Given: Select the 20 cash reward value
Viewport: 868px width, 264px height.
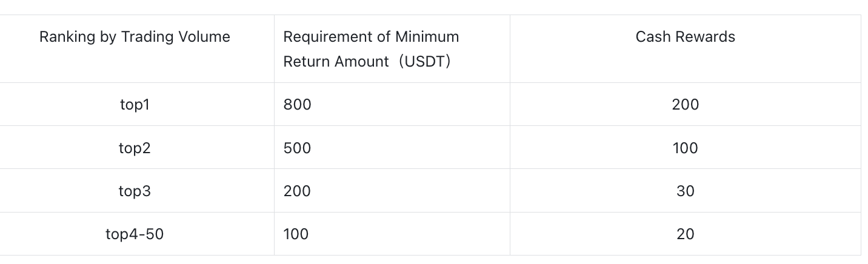Looking at the screenshot, I should coord(685,234).
